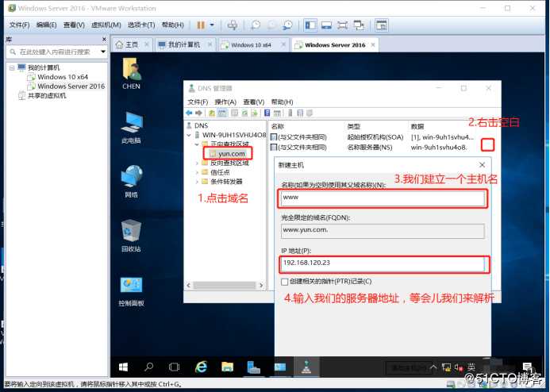The width and height of the screenshot is (550, 392).
Task: Open VMware 帮助(H) menu
Action: [172, 25]
